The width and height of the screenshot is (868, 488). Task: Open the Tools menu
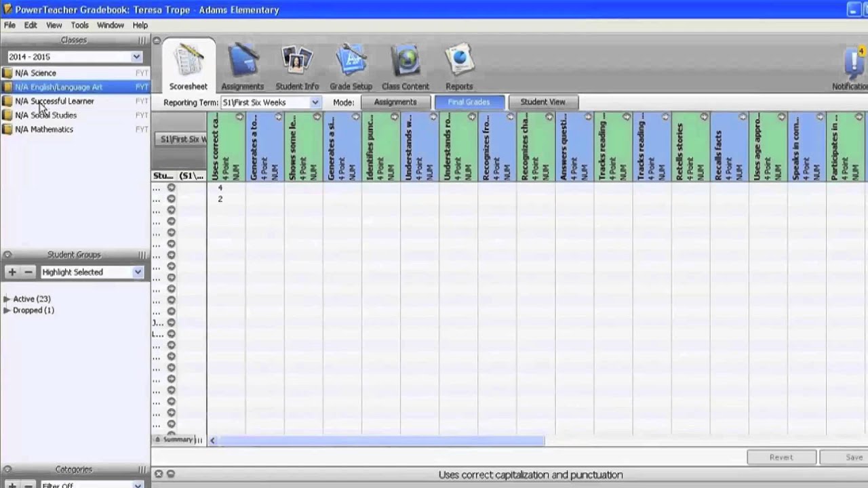(80, 25)
